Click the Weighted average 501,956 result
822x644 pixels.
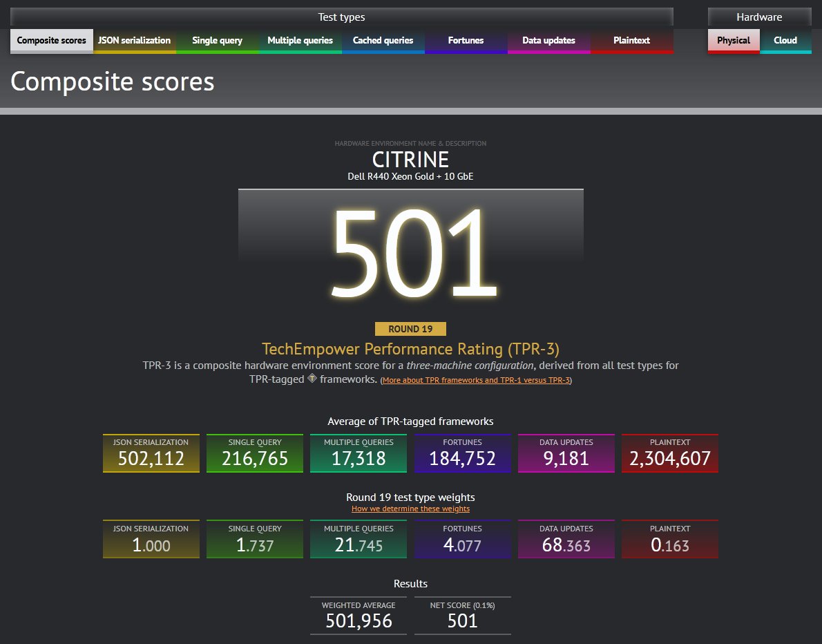(x=359, y=616)
